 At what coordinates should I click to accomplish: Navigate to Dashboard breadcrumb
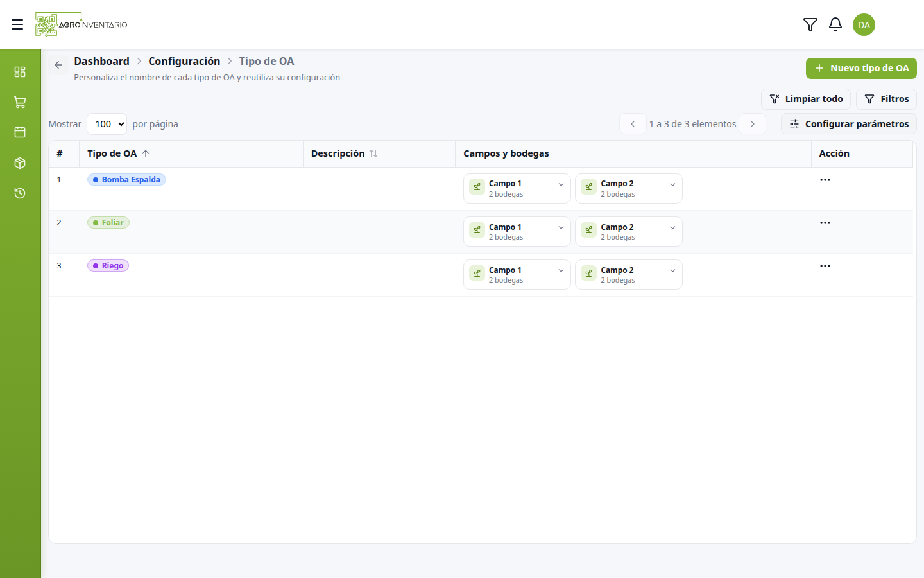[101, 61]
